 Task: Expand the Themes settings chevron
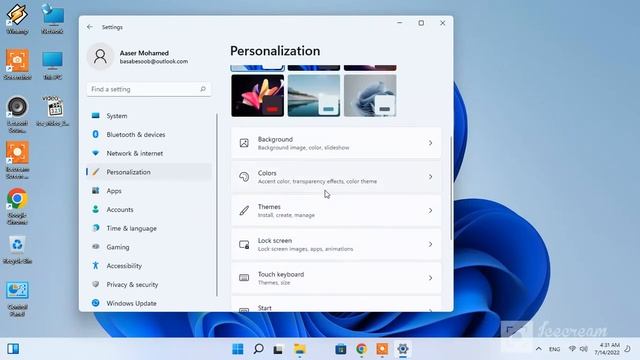tap(430, 211)
